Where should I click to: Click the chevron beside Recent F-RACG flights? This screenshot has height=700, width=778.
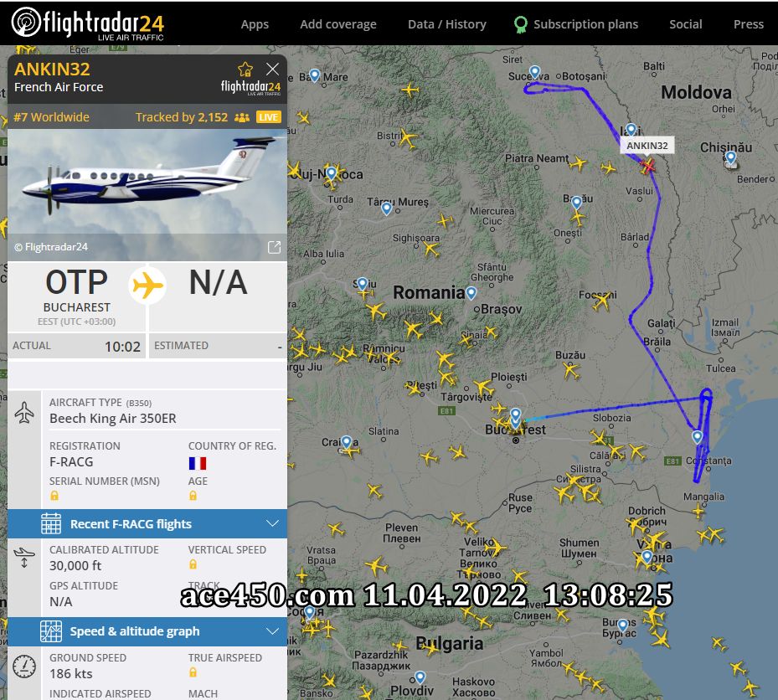272,523
